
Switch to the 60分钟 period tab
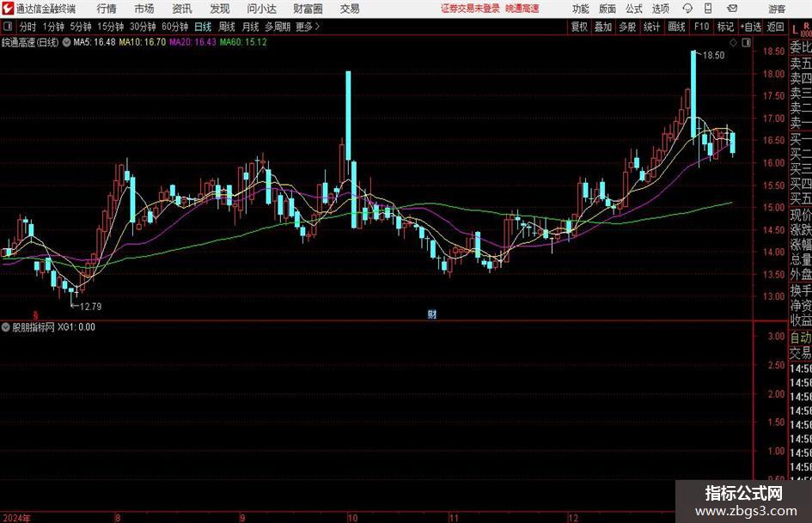click(175, 27)
